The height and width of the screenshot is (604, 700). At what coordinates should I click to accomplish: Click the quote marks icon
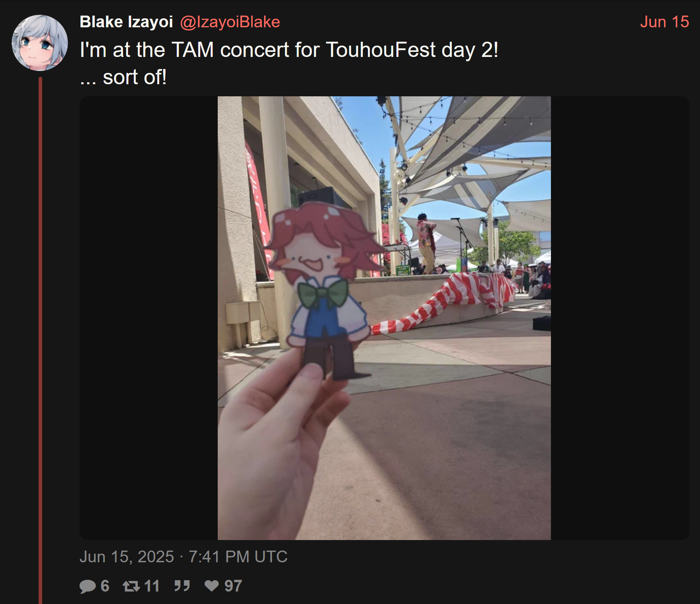pos(182,586)
